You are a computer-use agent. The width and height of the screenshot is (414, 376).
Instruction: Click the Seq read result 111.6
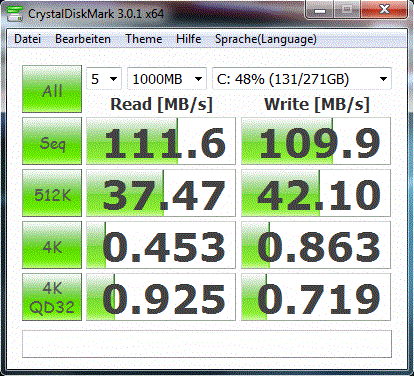pos(161,141)
